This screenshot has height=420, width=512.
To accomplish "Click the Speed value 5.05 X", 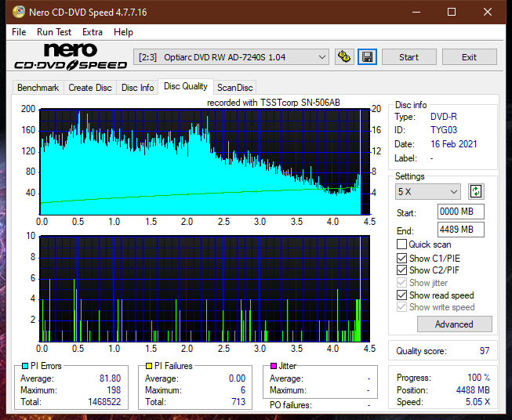I will tap(478, 402).
